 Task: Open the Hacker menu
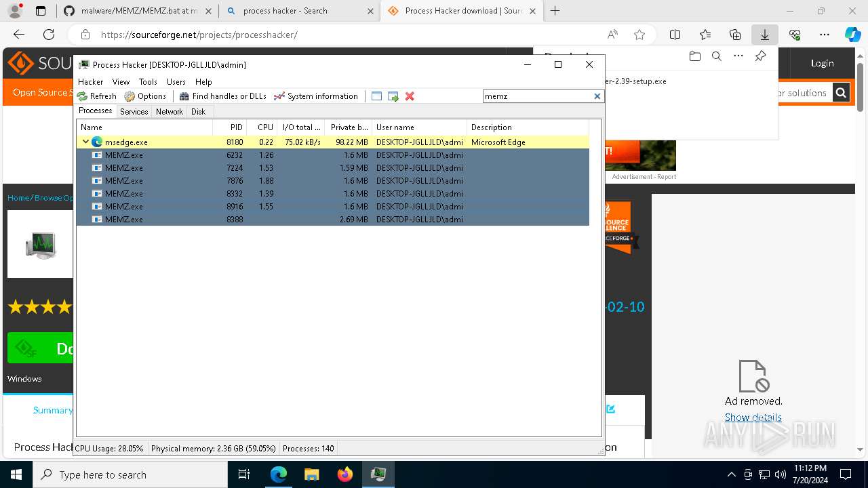[91, 81]
